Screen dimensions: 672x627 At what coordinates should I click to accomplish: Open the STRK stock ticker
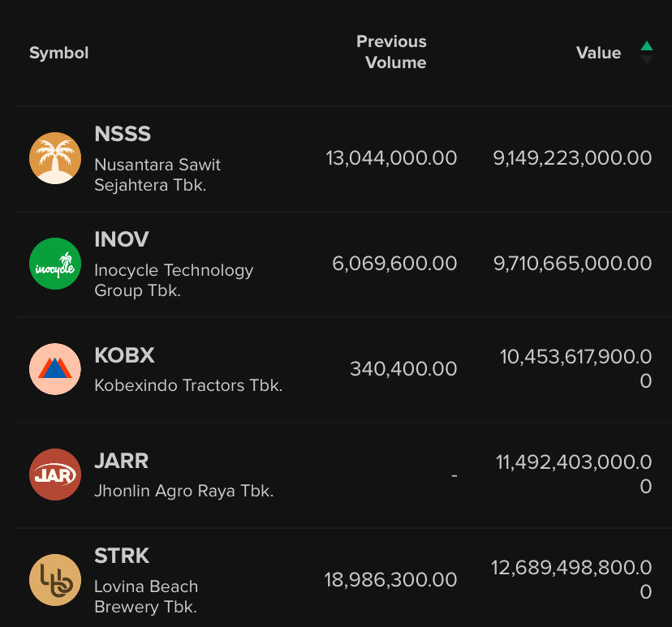tap(122, 556)
